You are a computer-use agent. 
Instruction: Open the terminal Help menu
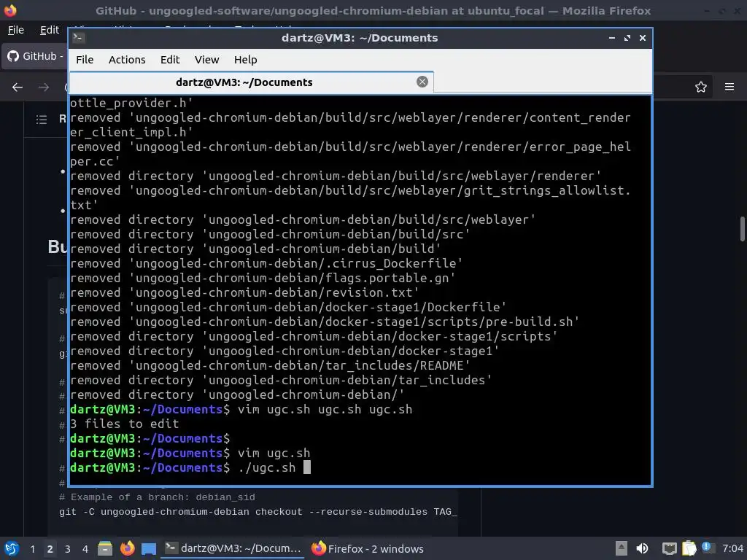[x=245, y=60]
